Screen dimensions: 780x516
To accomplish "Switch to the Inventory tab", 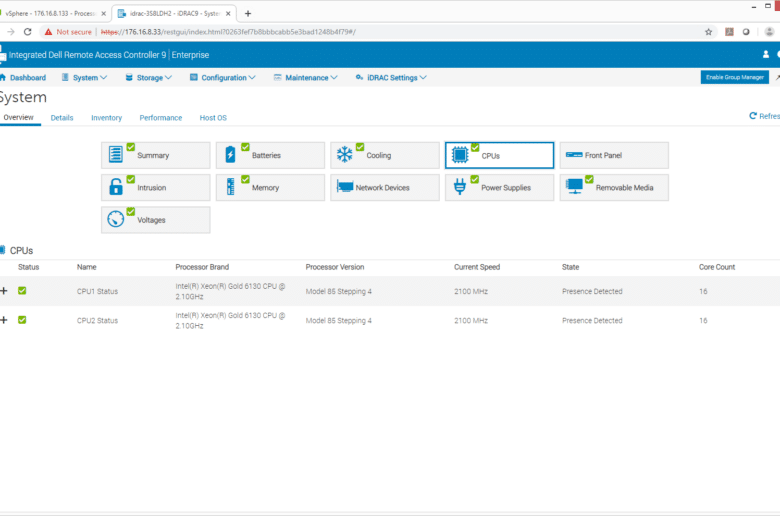I will pyautogui.click(x=106, y=118).
